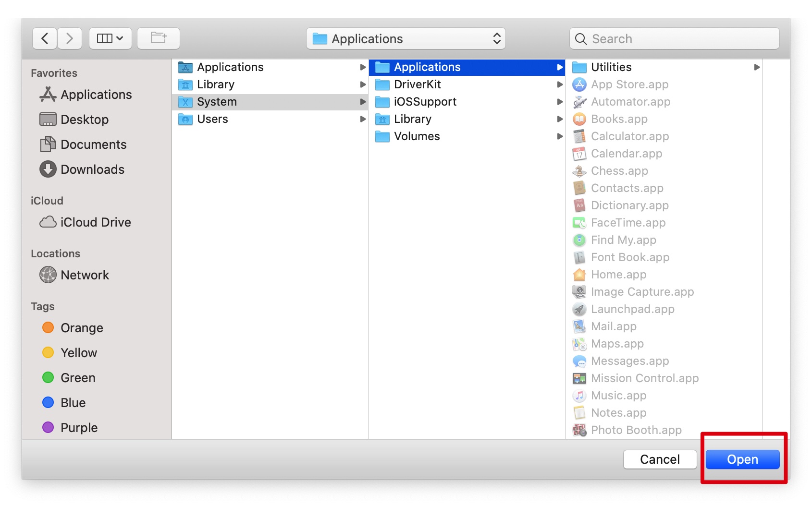Click the Notes.app entry
This screenshot has height=505, width=812.
tap(664, 413)
